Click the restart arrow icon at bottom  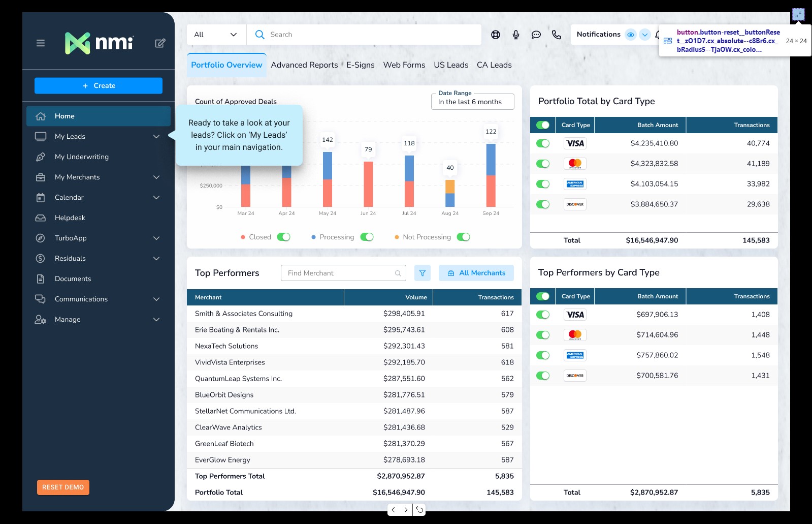pos(419,509)
